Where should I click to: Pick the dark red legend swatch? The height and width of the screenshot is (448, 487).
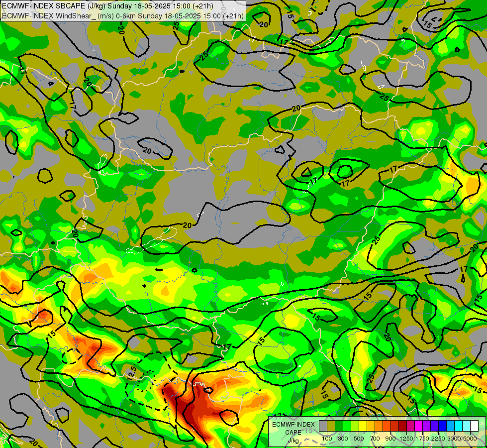click(x=402, y=426)
